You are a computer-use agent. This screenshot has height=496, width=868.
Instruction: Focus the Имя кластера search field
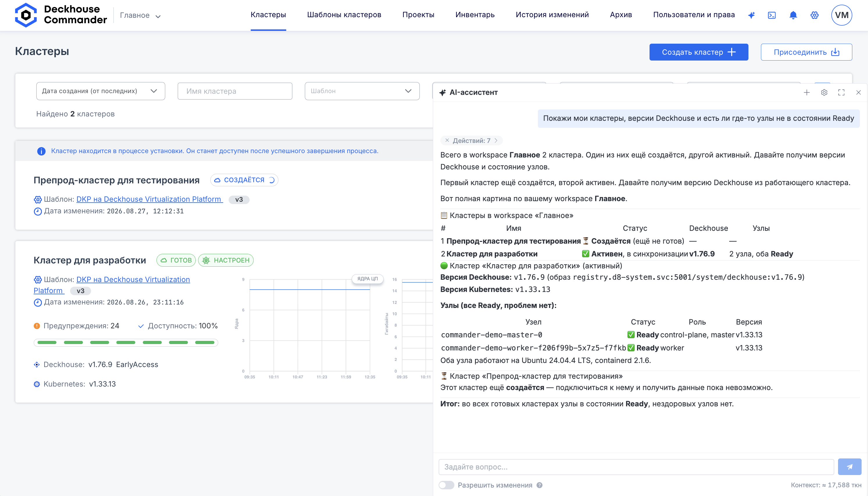click(235, 91)
